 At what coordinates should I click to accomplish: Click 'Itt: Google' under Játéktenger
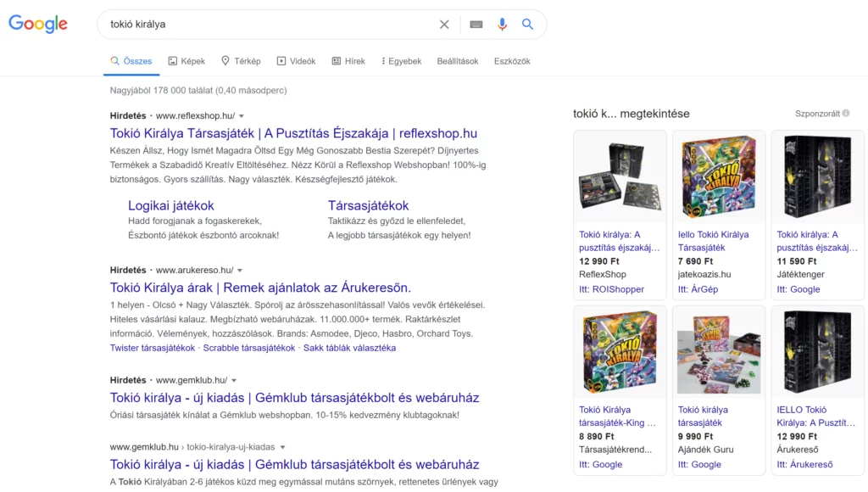coord(798,289)
